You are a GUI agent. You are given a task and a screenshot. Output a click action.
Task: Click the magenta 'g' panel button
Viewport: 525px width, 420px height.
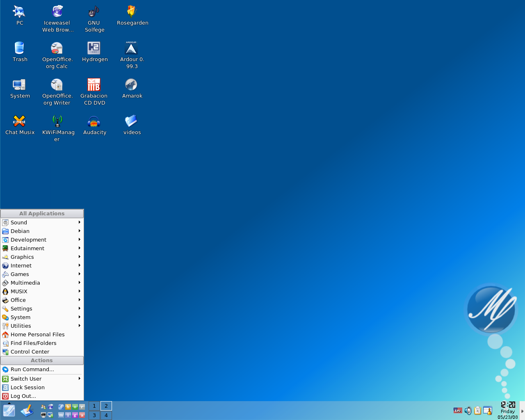pos(75,415)
